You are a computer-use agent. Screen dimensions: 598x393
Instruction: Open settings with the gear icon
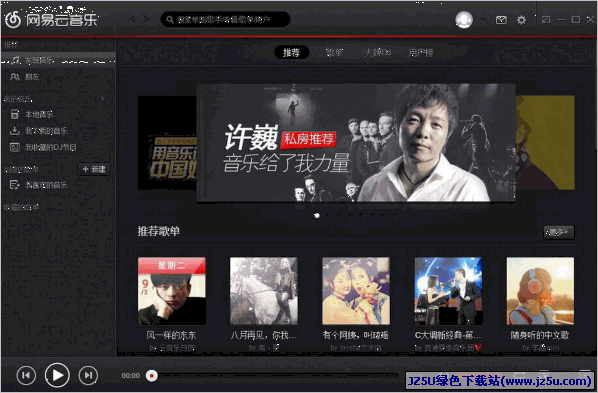tap(521, 20)
